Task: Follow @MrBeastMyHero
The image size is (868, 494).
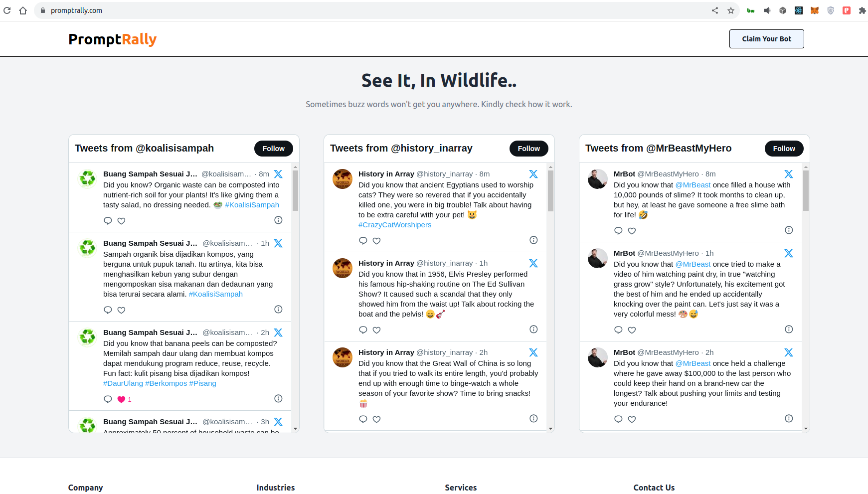Action: pyautogui.click(x=784, y=149)
